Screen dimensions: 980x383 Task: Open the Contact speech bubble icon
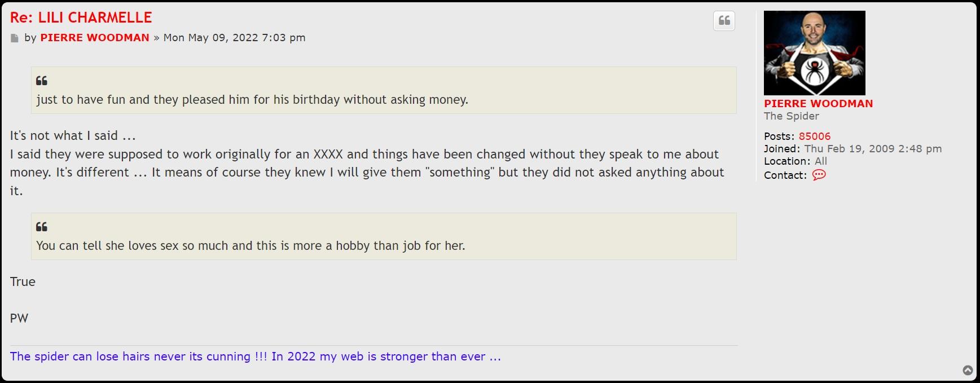[x=819, y=175]
